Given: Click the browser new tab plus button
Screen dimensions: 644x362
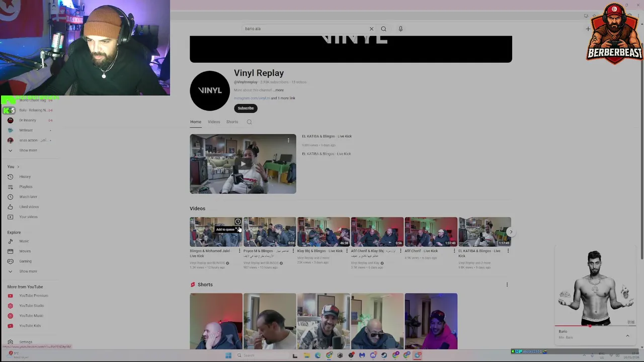Looking at the screenshot, I should [x=588, y=29].
